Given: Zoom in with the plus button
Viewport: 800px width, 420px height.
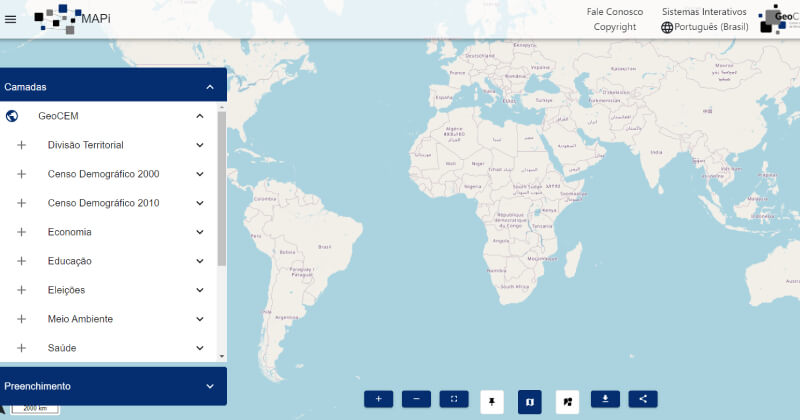Looking at the screenshot, I should (378, 399).
